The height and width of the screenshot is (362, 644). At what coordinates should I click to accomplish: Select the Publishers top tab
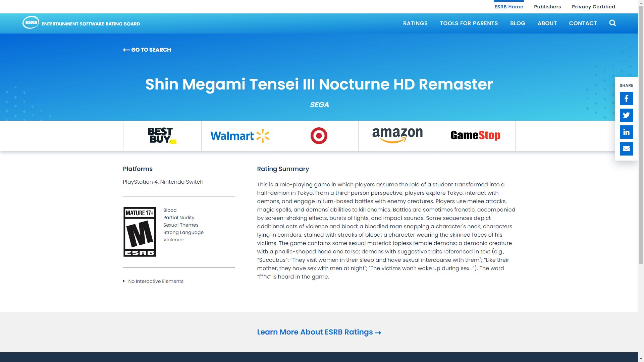coord(547,7)
